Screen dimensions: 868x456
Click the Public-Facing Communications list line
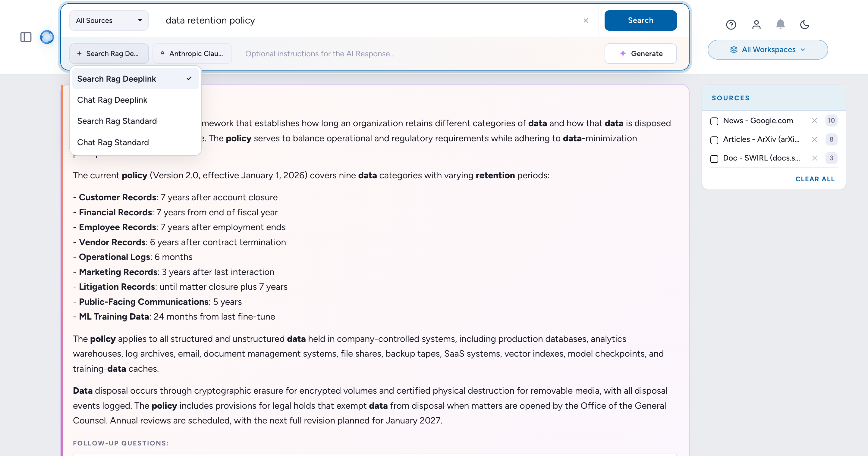pos(157,302)
